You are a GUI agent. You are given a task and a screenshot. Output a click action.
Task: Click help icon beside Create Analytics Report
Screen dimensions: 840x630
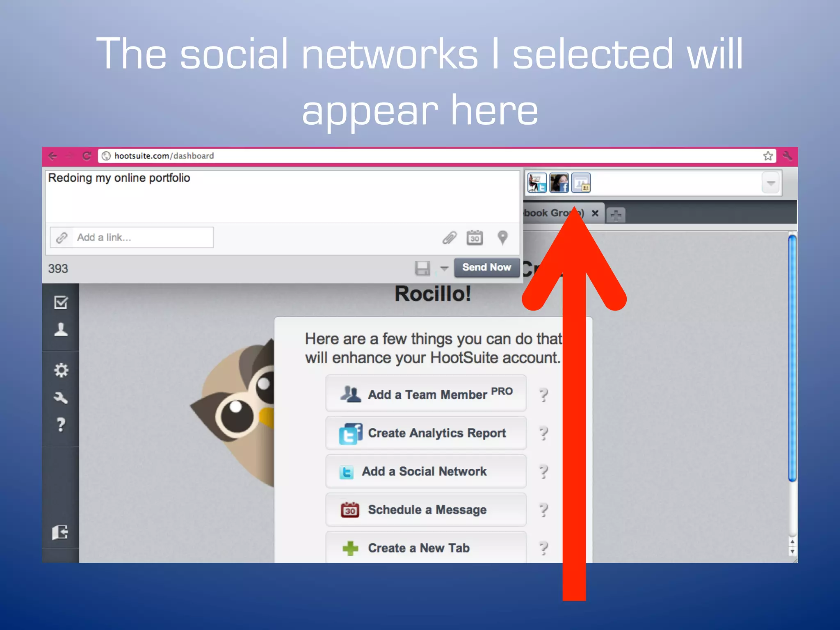(x=543, y=434)
